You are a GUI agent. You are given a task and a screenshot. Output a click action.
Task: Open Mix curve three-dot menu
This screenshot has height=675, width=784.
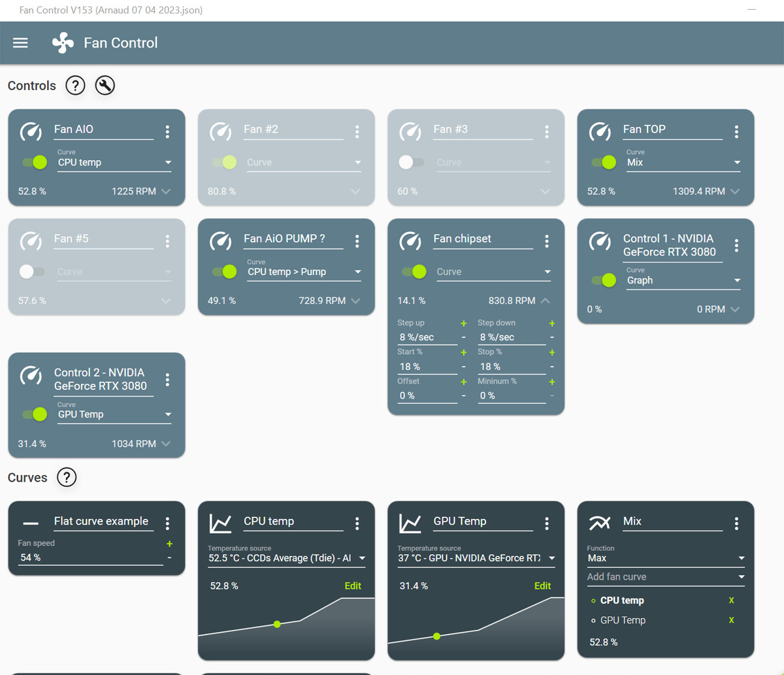pos(736,523)
